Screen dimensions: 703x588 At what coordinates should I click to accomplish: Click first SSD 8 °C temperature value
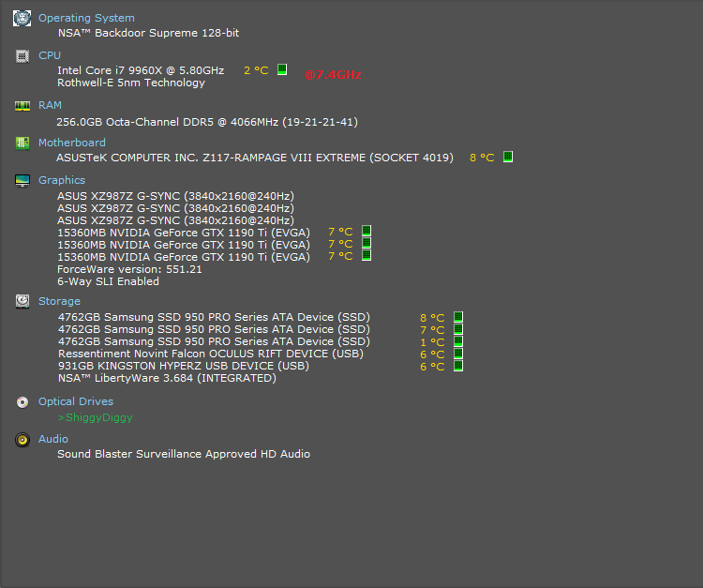[432, 318]
